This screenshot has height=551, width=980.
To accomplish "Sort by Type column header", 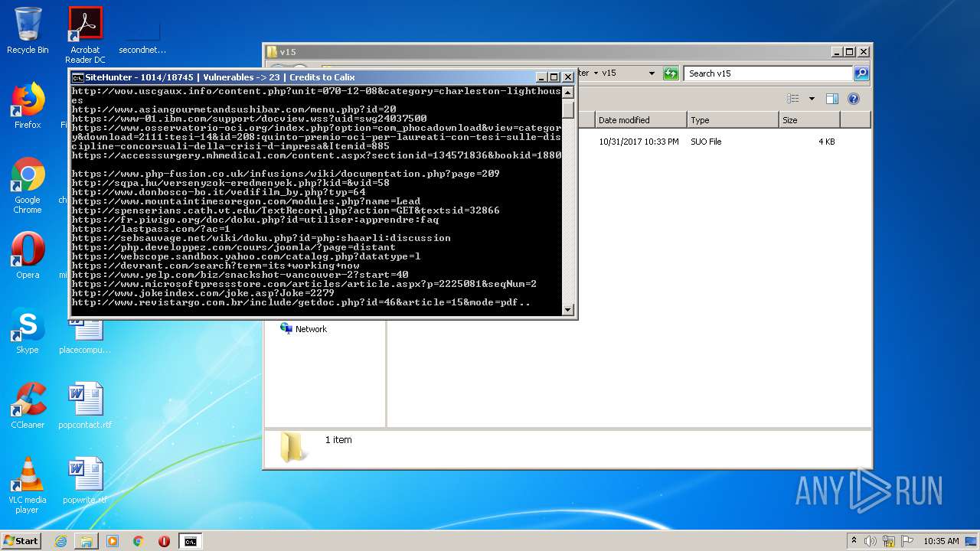I will click(x=733, y=120).
